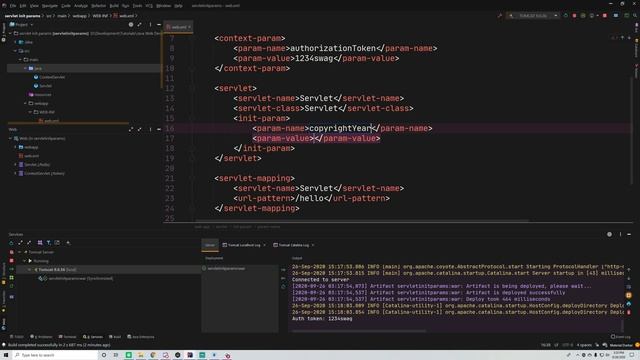This screenshot has height=360, width=640.
Task: Open Services panel settings gear icon
Action: pyautogui.click(x=609, y=234)
